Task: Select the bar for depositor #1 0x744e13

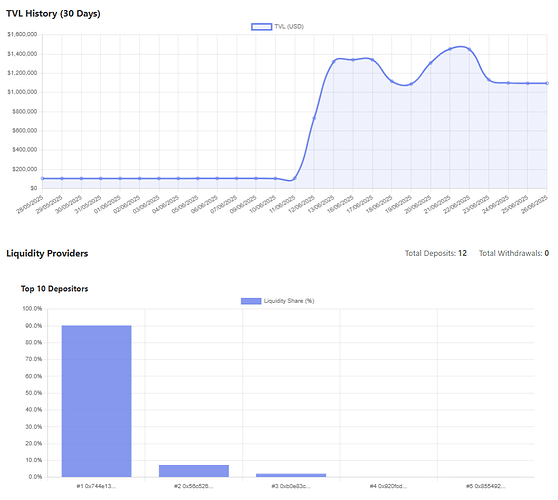Action: coord(96,401)
